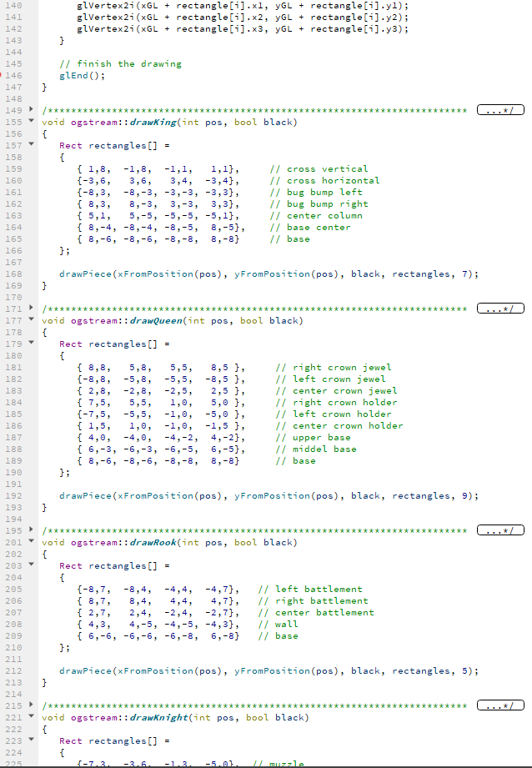The height and width of the screenshot is (768, 532).
Task: Click the '// middel base' comment
Action: [x=316, y=449]
